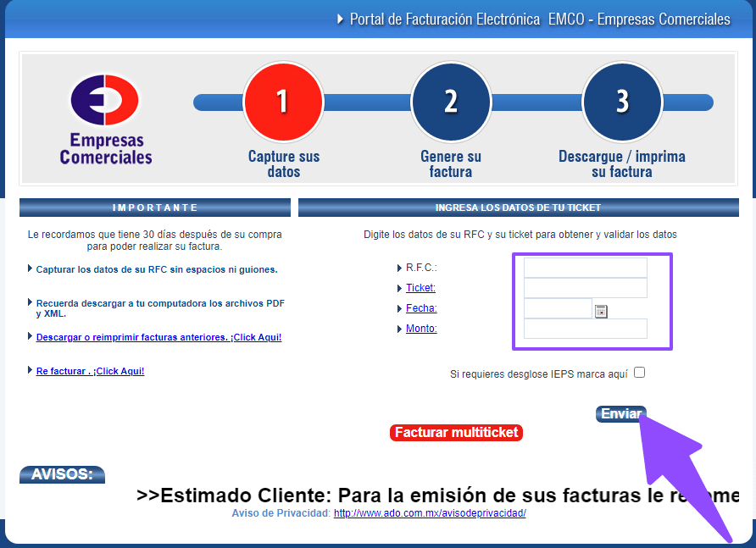Select step 2 Genere su factura circle
The image size is (756, 548).
pos(451,102)
